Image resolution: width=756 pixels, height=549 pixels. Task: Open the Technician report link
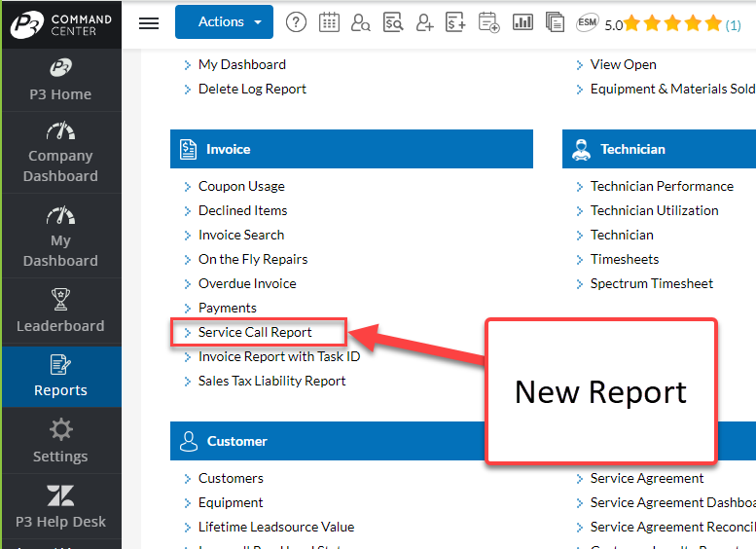tap(622, 235)
